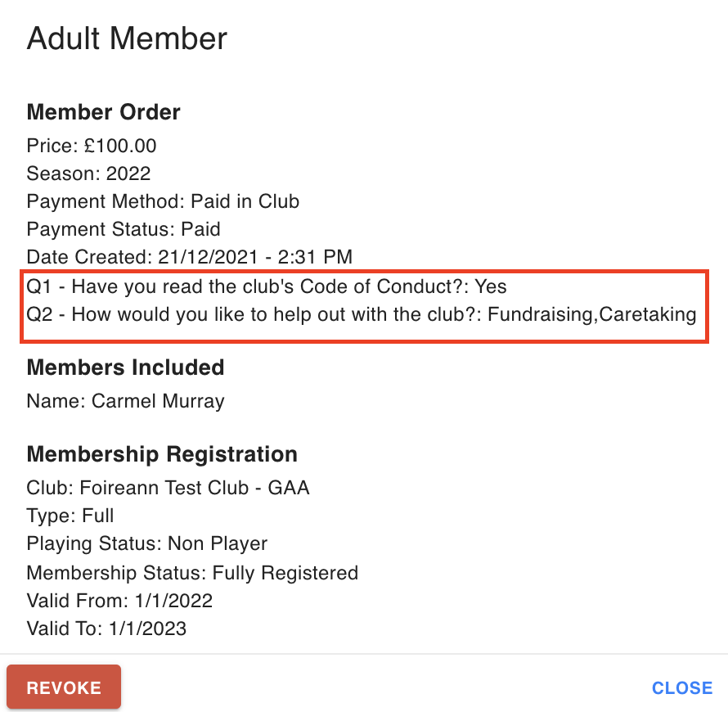Click the Membership Registration heading
This screenshot has height=712, width=728.
tap(162, 454)
